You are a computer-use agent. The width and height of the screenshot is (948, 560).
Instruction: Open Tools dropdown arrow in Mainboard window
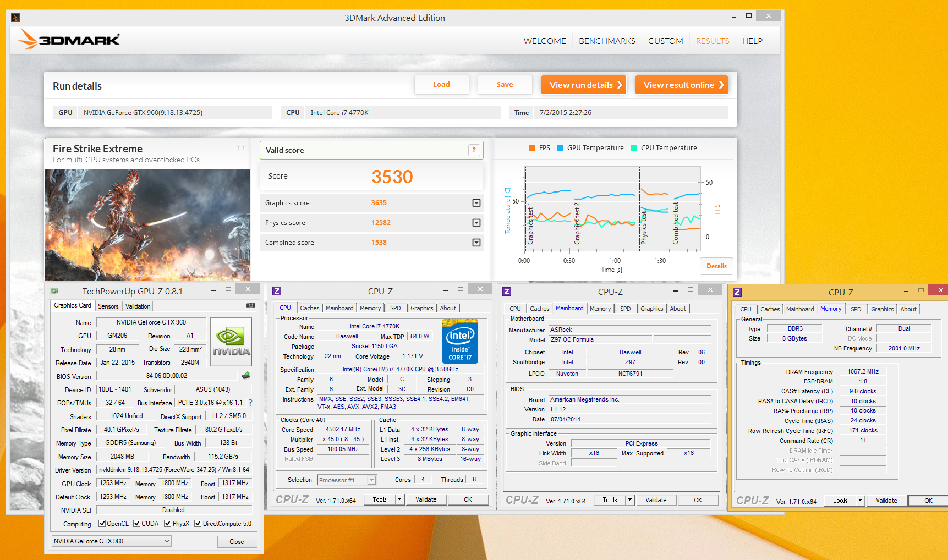[x=630, y=500]
